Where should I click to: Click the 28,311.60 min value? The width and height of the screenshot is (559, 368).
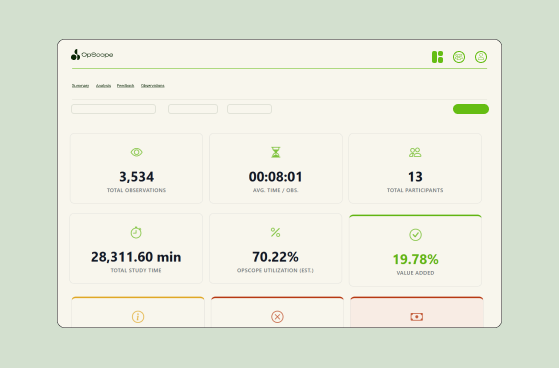tap(136, 257)
